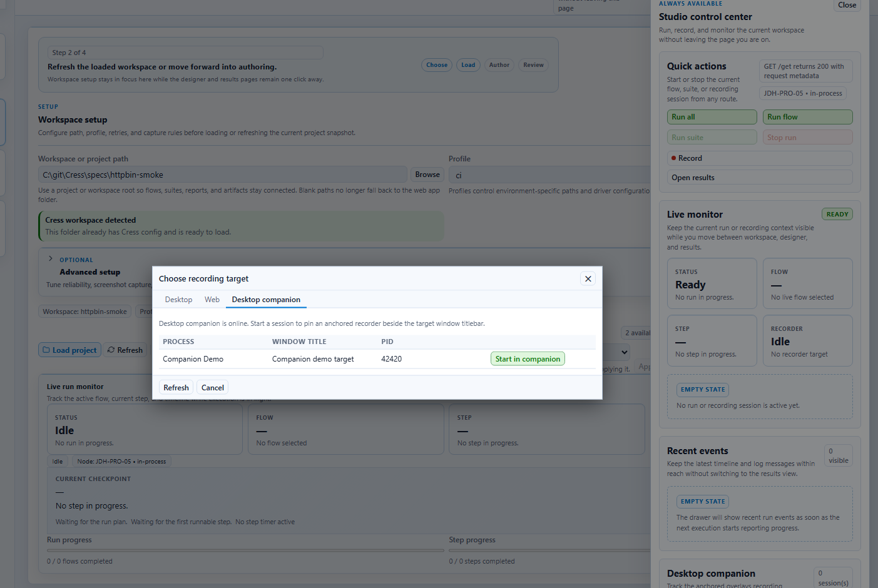This screenshot has height=588, width=878.
Task: Cancel the recording target dialog
Action: click(x=213, y=387)
